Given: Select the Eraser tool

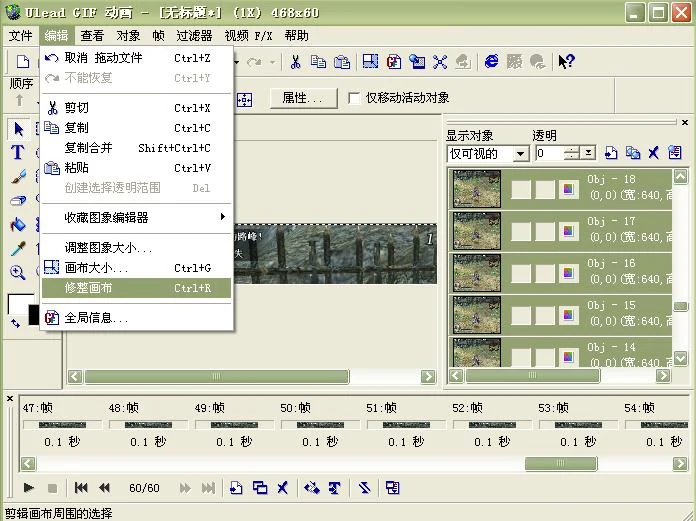Looking at the screenshot, I should pos(18,201).
